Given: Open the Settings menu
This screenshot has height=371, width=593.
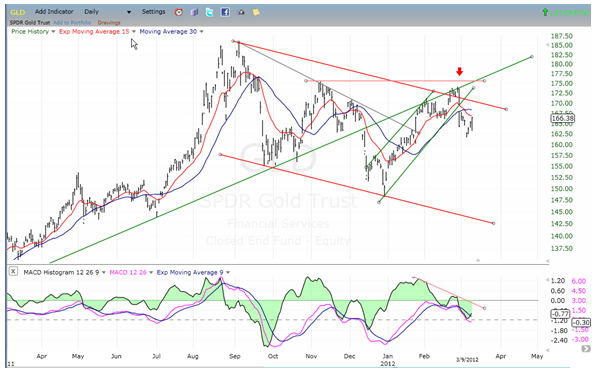Looking at the screenshot, I should pyautogui.click(x=154, y=12).
